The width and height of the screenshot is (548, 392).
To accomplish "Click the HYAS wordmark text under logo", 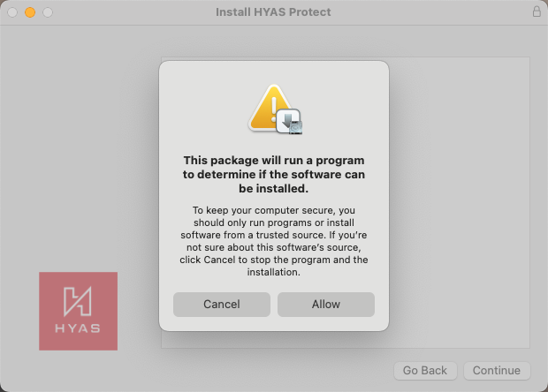I will point(78,328).
